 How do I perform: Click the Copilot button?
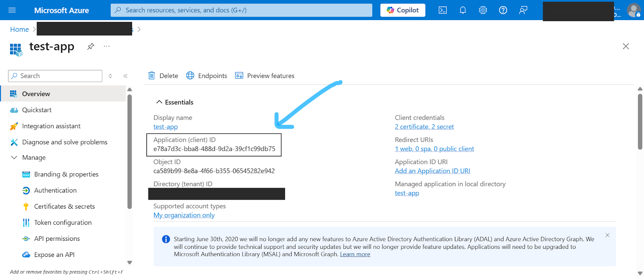402,10
